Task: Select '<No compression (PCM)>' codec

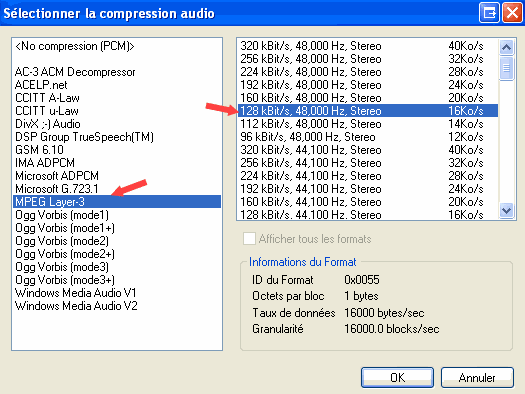Action: click(x=117, y=46)
